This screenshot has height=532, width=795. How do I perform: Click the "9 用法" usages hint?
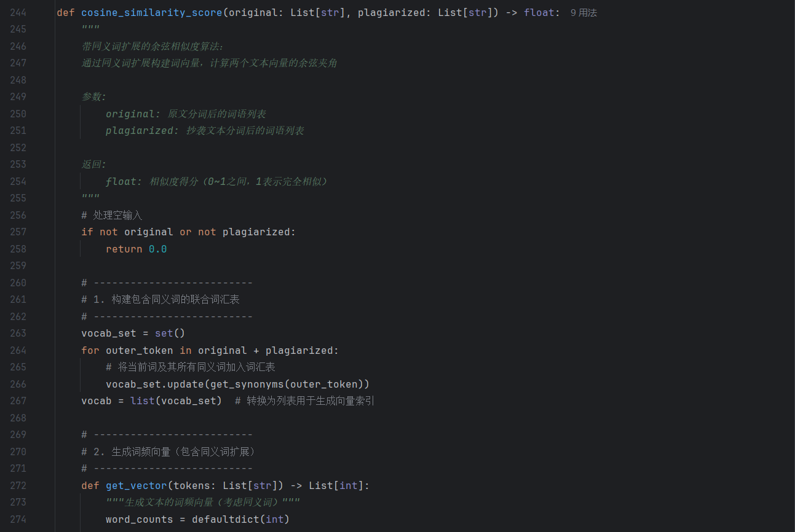point(583,12)
